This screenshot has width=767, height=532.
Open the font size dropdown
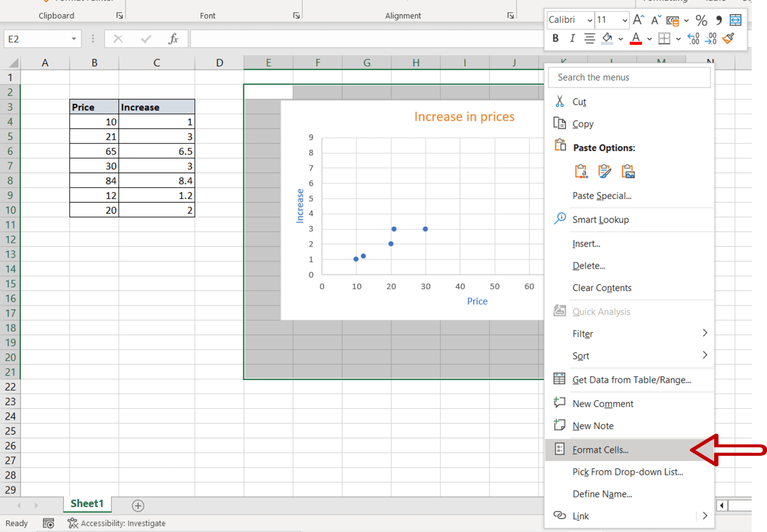coord(624,20)
